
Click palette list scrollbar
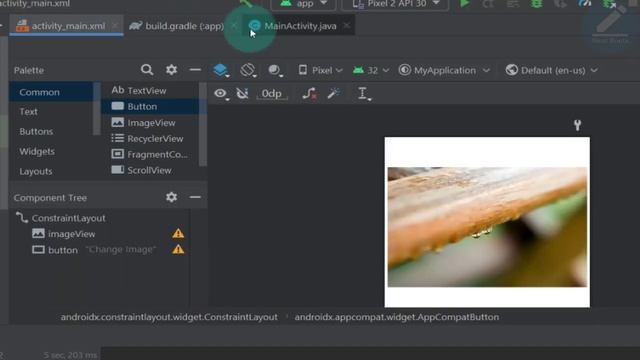tap(203, 124)
